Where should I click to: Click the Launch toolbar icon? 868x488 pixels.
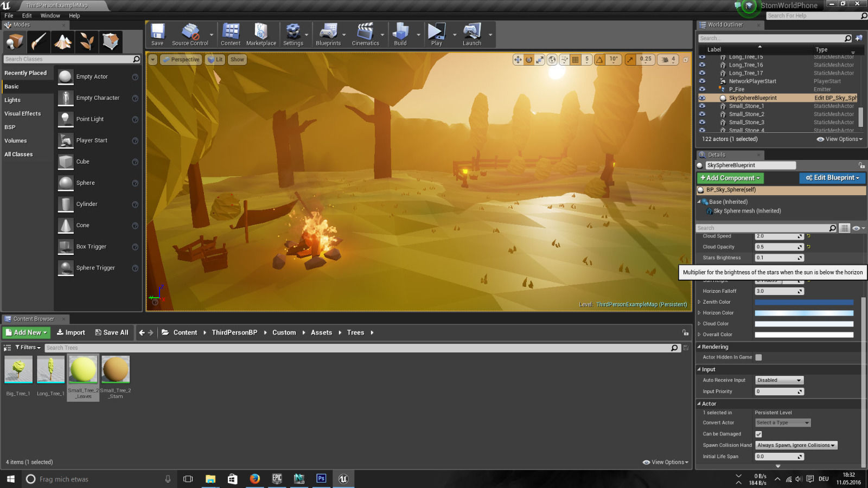(472, 35)
